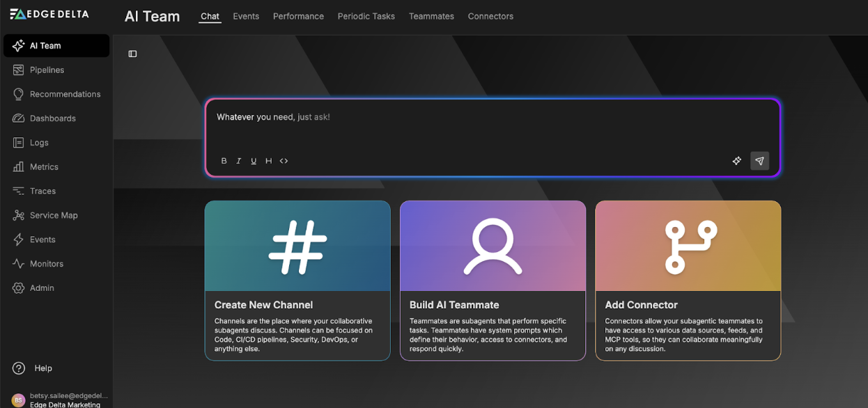Toggle italic text formatting
The height and width of the screenshot is (408, 868).
(x=238, y=161)
